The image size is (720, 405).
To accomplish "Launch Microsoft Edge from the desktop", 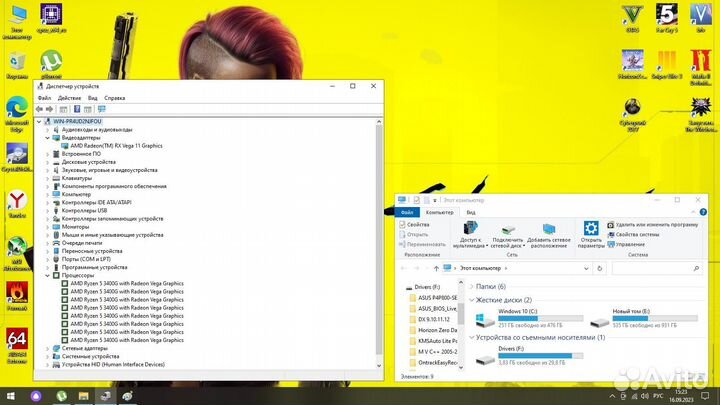I will (17, 105).
